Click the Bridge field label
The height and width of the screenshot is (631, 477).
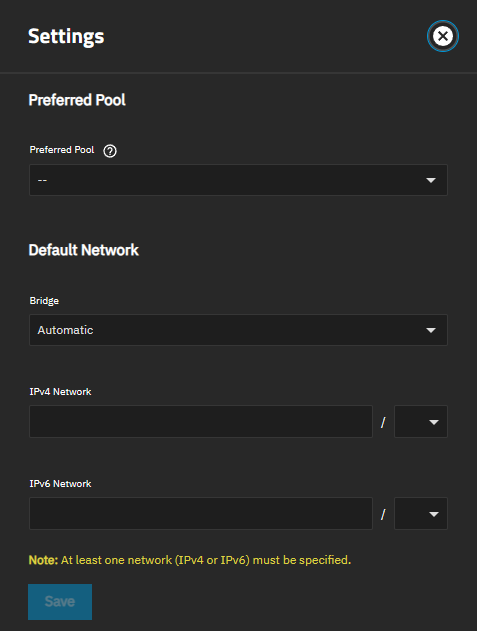point(44,301)
